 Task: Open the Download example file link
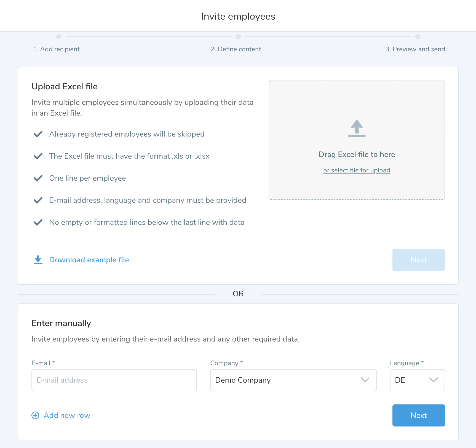coord(89,260)
